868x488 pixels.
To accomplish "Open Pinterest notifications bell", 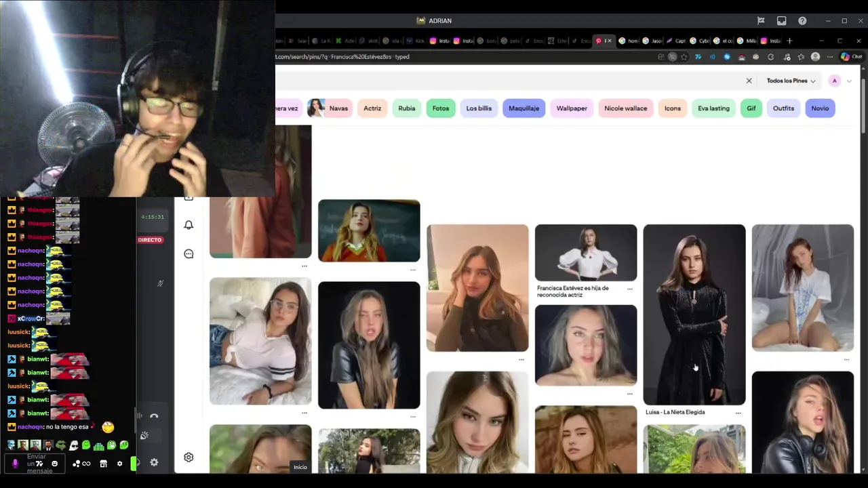I will [x=189, y=225].
